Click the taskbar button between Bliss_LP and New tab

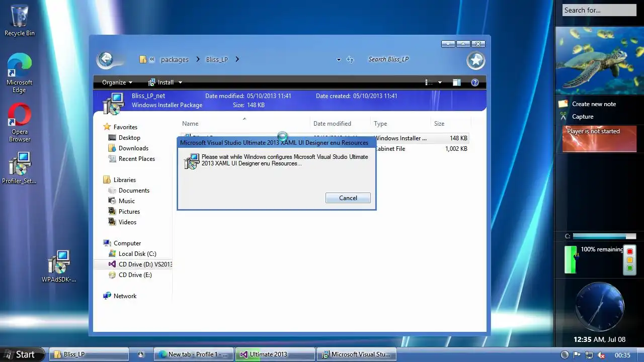click(x=141, y=354)
